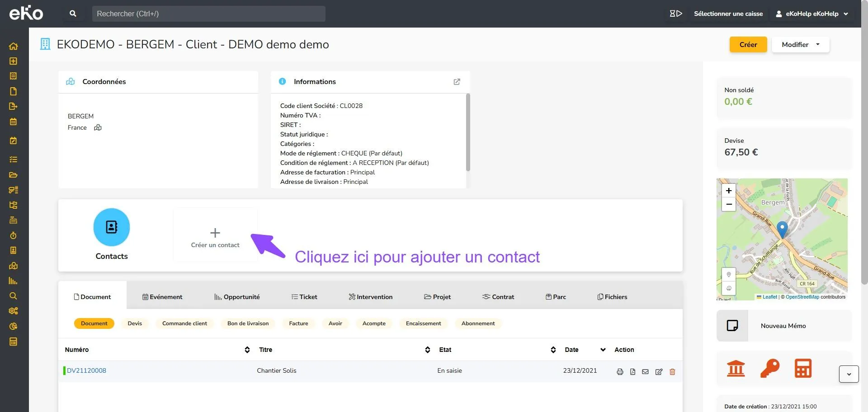Delete document DV21120008 with the trash icon

[672, 372]
